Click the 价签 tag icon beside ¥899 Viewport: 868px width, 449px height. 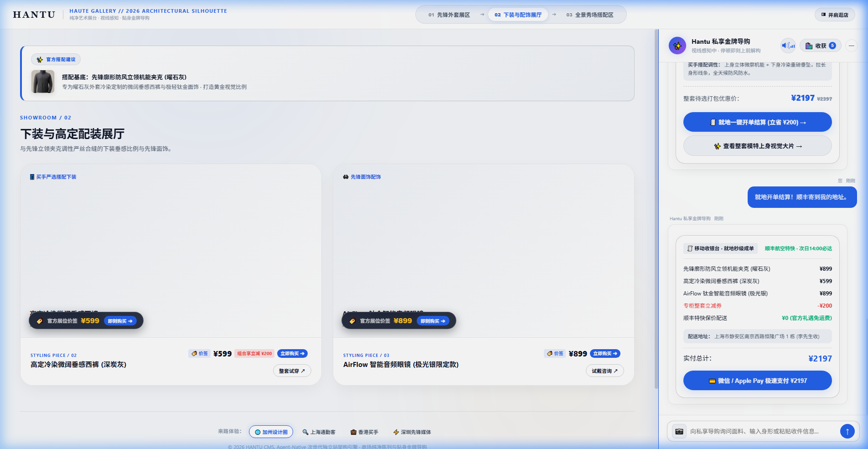(555, 353)
